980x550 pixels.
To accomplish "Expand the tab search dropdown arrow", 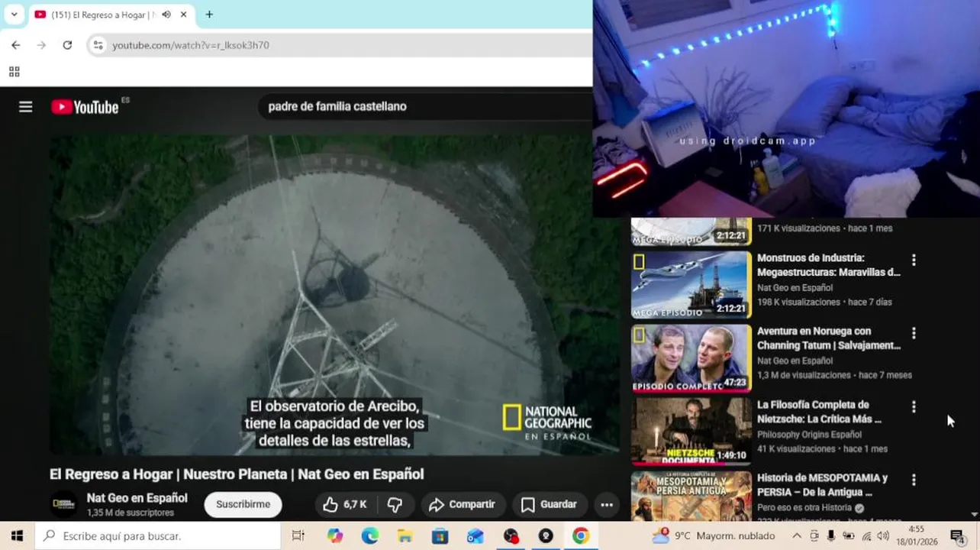I will [x=14, y=15].
